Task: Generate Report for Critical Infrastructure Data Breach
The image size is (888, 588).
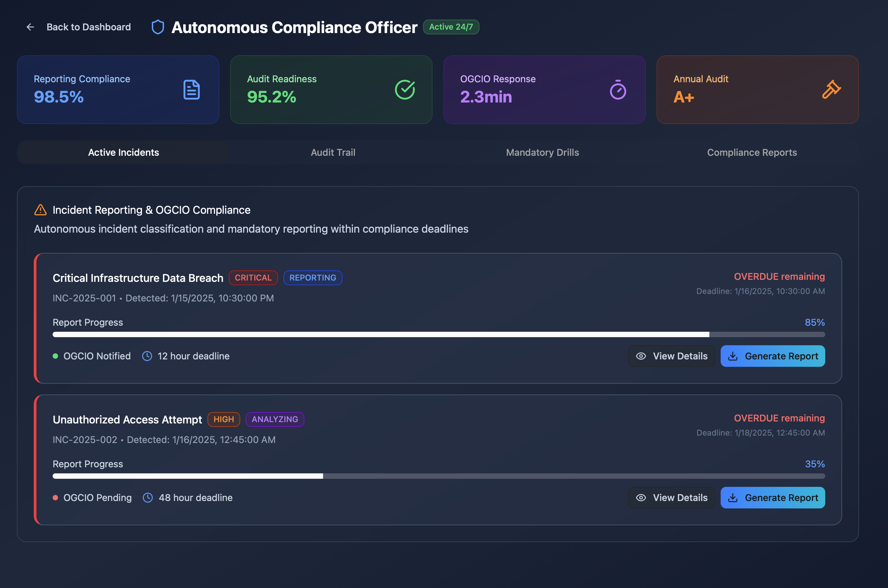Action: click(773, 356)
